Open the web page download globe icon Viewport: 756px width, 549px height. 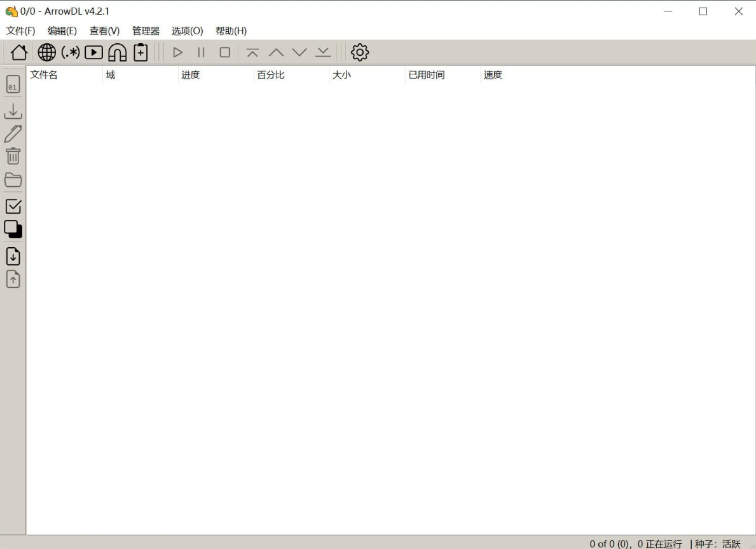coord(46,53)
